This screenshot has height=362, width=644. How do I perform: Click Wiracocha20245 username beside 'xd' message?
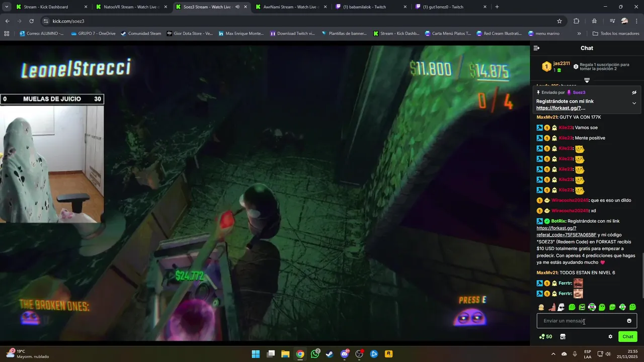tap(570, 211)
